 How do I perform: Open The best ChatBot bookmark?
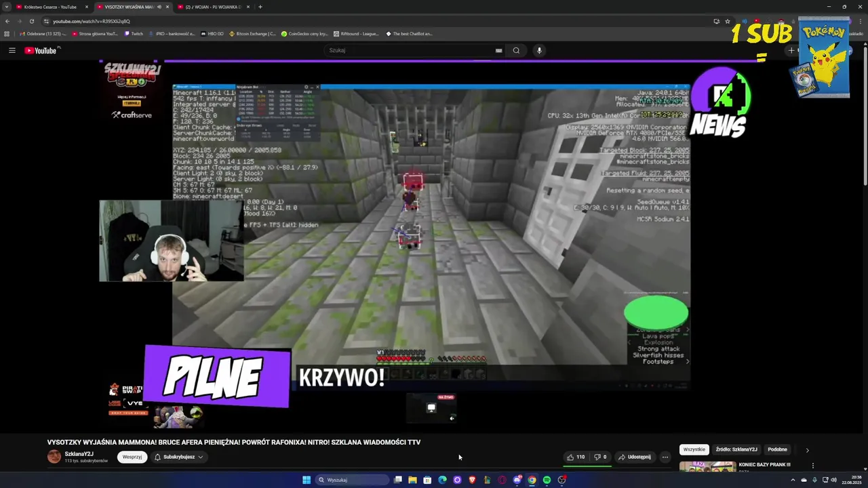click(x=409, y=33)
